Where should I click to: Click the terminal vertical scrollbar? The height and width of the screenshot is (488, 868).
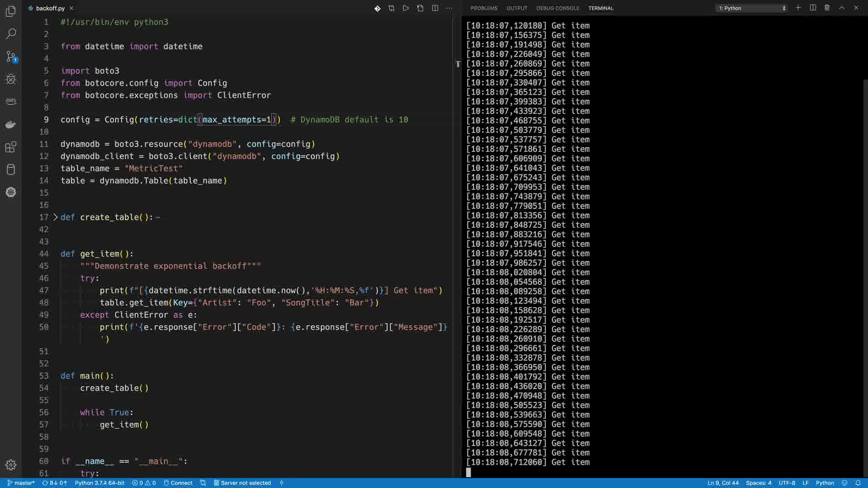coord(865,271)
